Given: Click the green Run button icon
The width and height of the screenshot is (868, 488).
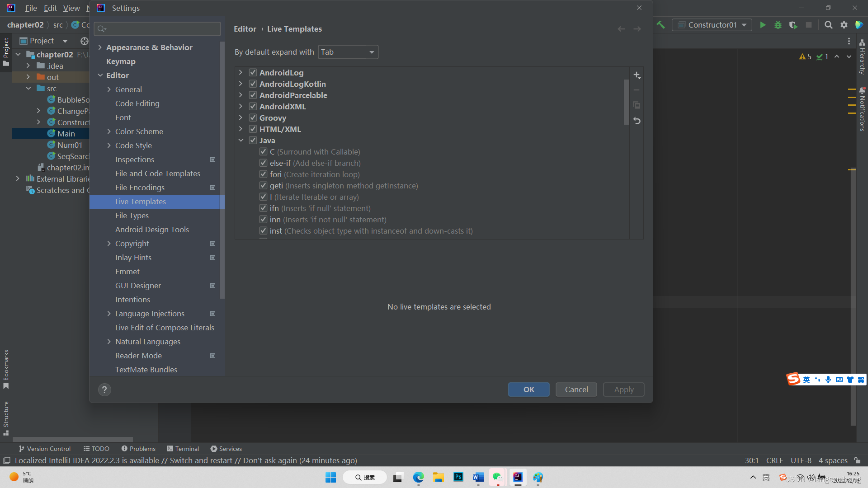Looking at the screenshot, I should coord(763,25).
